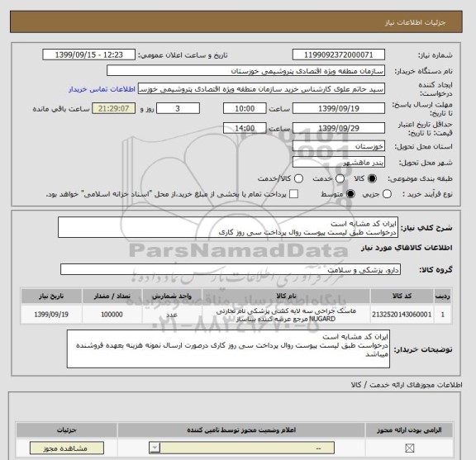The image size is (476, 460).
Task: Click the تعداد / مقدار column header
Action: pos(112,296)
